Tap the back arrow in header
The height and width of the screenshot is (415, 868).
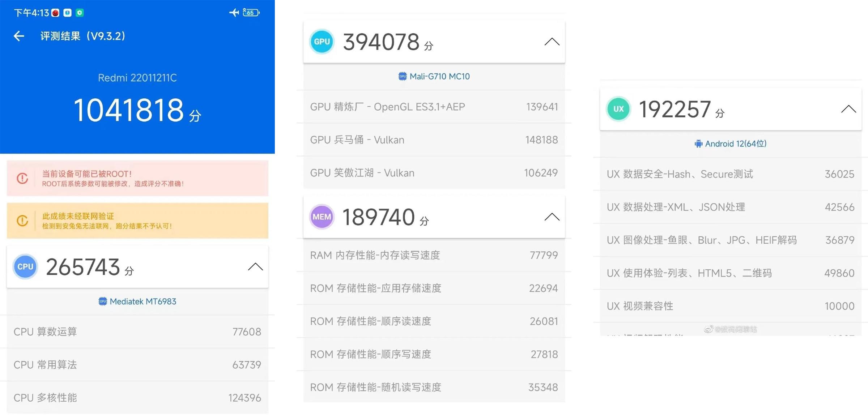click(19, 36)
